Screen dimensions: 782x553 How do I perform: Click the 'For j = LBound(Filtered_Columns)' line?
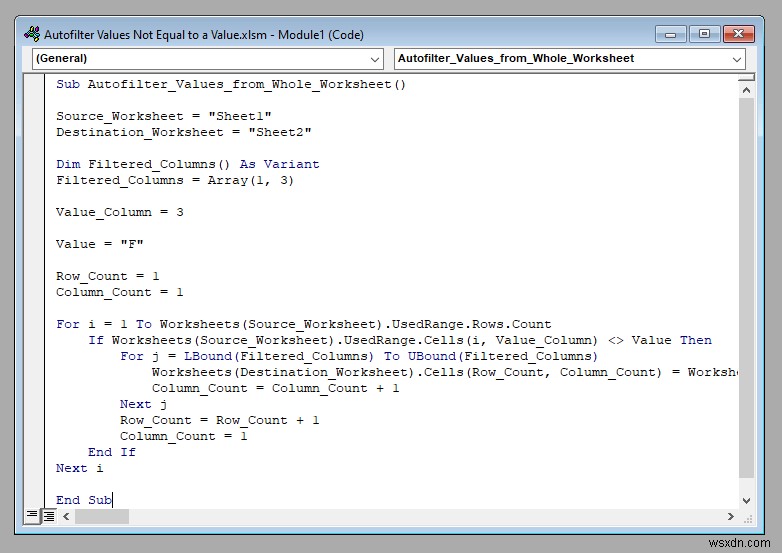(359, 356)
